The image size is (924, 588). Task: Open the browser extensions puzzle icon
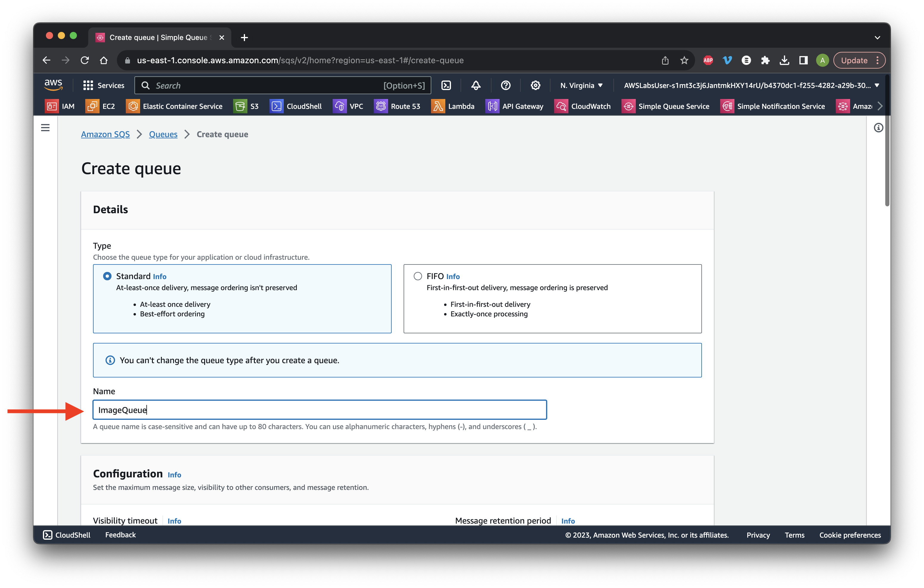[765, 60]
